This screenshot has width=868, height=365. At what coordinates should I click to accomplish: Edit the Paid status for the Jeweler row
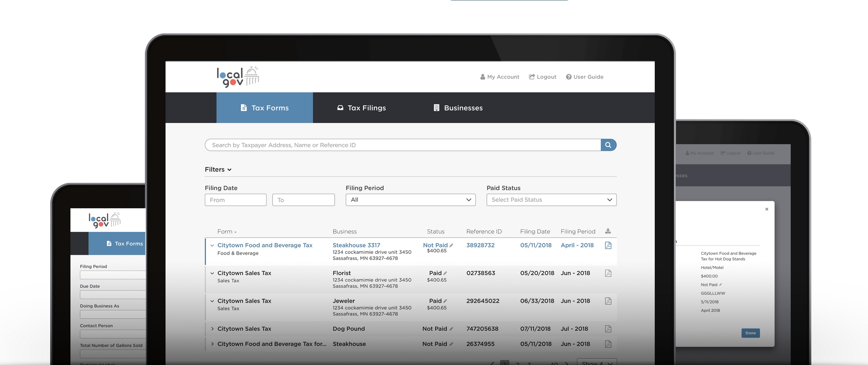[x=445, y=301]
